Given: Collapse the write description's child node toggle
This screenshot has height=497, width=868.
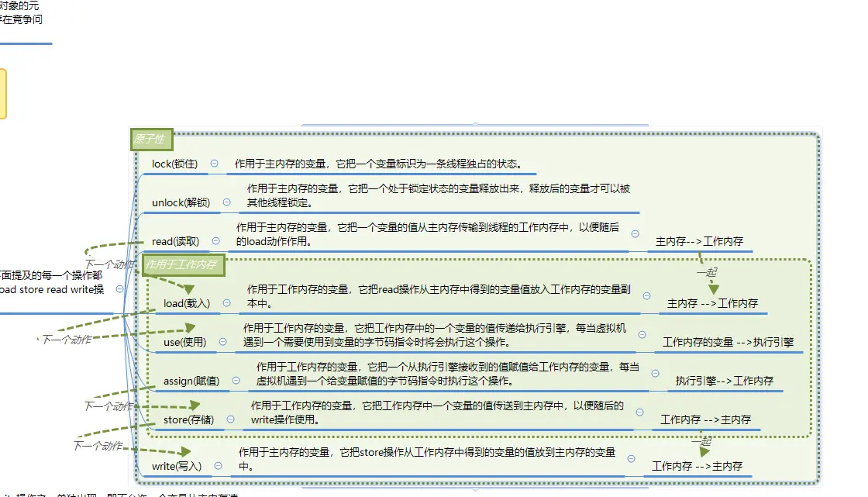Looking at the screenshot, I should point(631,459).
